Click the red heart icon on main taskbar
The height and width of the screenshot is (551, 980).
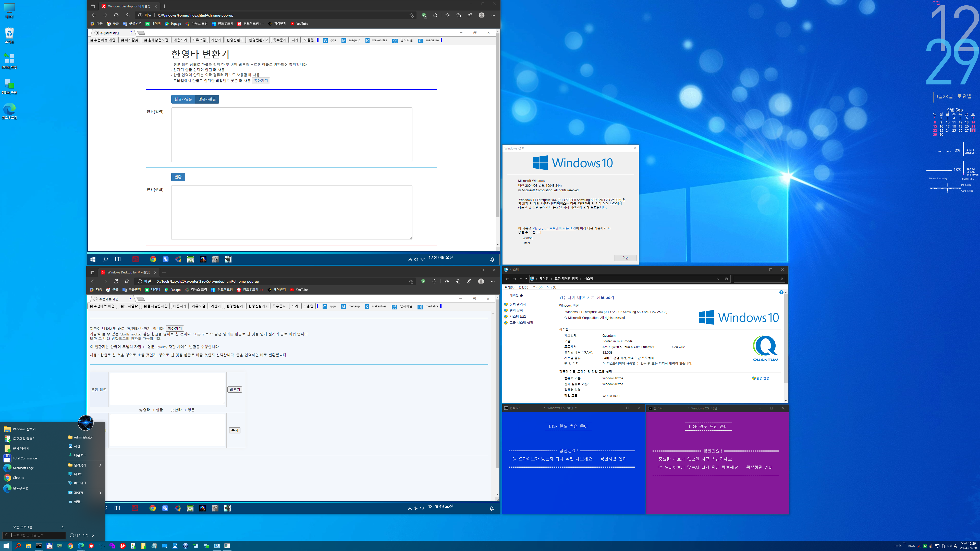pyautogui.click(x=91, y=546)
